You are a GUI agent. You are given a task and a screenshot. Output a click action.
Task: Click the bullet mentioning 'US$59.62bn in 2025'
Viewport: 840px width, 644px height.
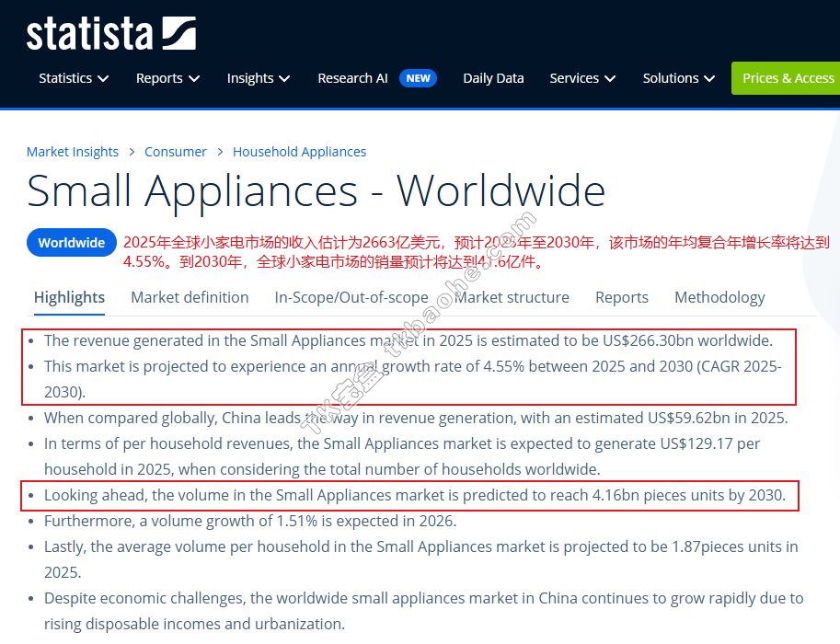tap(416, 418)
